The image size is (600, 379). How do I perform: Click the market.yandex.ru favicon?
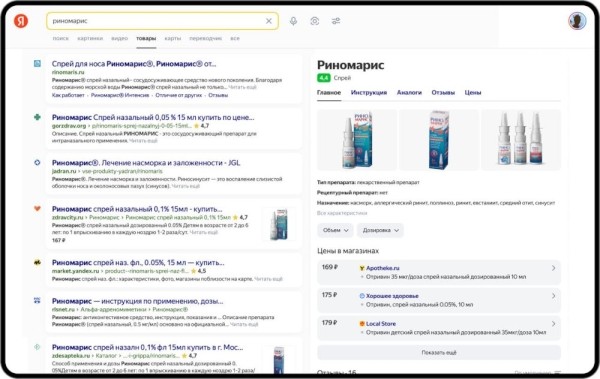[x=37, y=262]
